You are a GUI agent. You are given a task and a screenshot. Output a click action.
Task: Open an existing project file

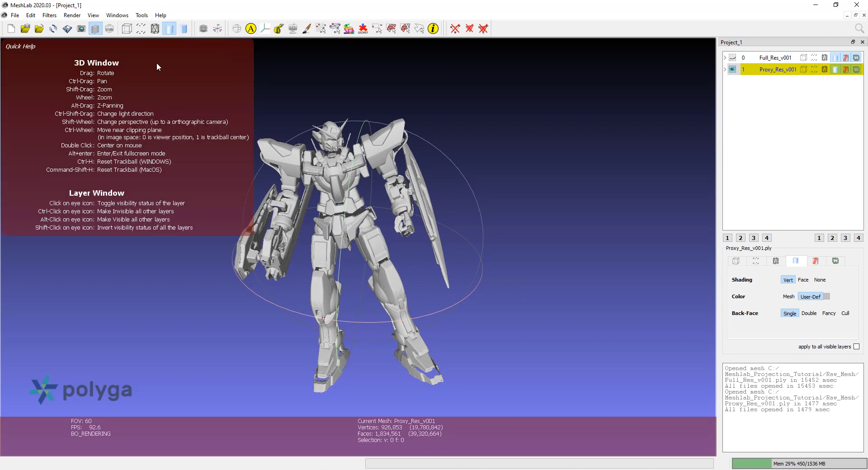(x=25, y=29)
